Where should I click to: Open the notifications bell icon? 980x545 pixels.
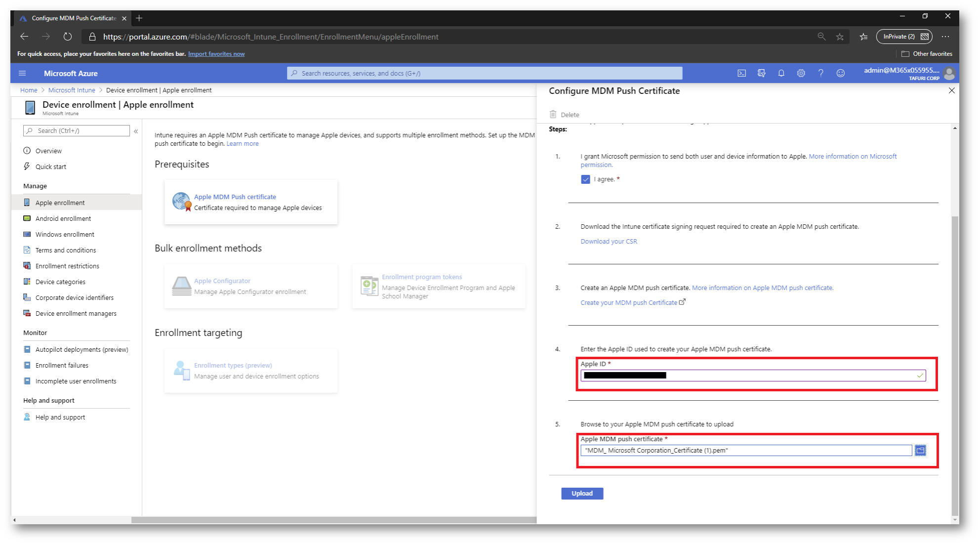781,73
